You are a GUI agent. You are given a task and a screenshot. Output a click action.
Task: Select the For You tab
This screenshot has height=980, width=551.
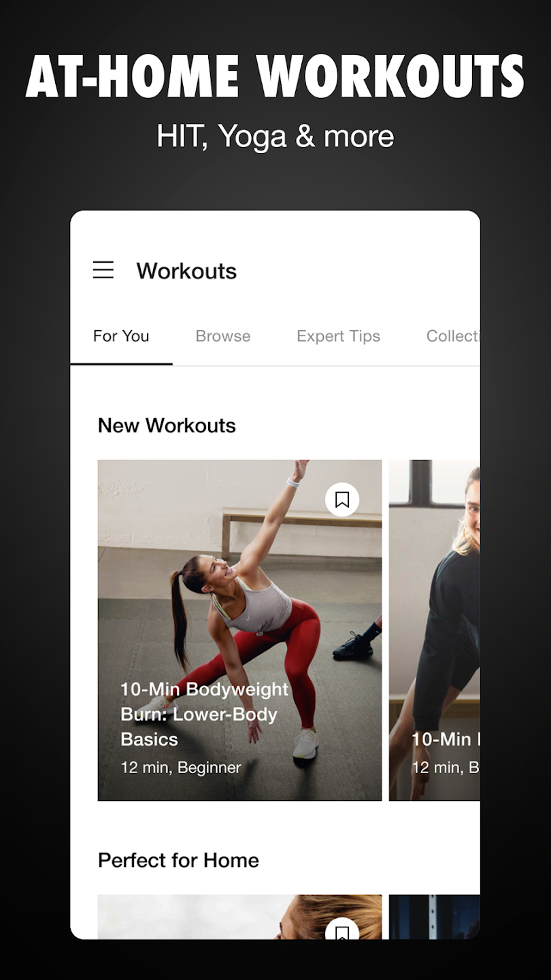pos(121,336)
